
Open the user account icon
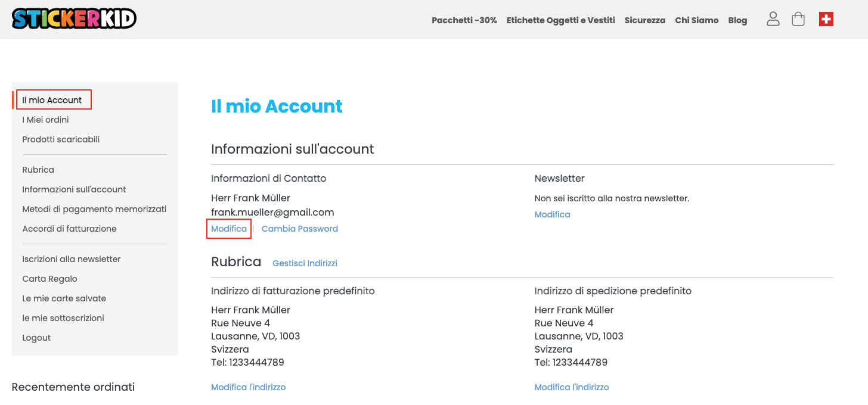[773, 19]
